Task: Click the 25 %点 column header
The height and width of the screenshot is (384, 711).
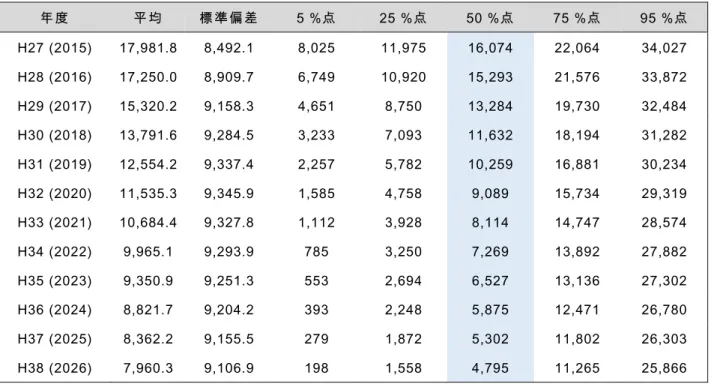Action: tap(403, 18)
